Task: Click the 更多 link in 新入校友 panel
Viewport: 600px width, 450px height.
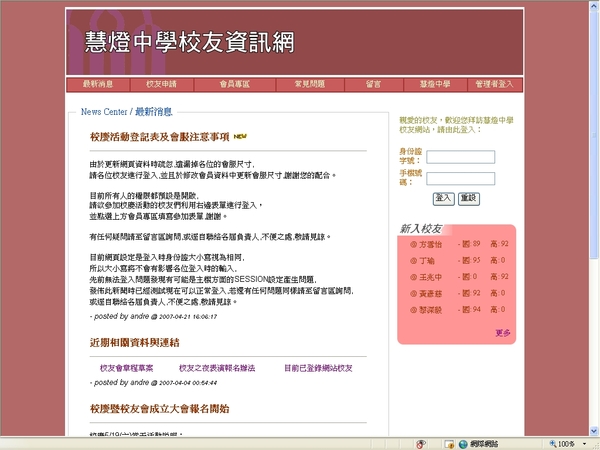Action: pos(503,333)
